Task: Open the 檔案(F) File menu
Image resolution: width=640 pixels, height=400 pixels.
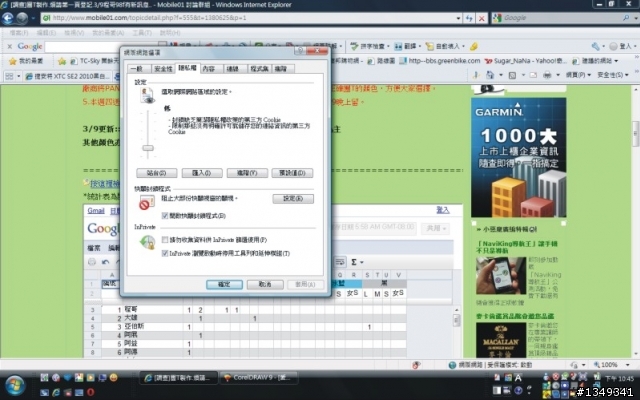Action: (x=19, y=33)
